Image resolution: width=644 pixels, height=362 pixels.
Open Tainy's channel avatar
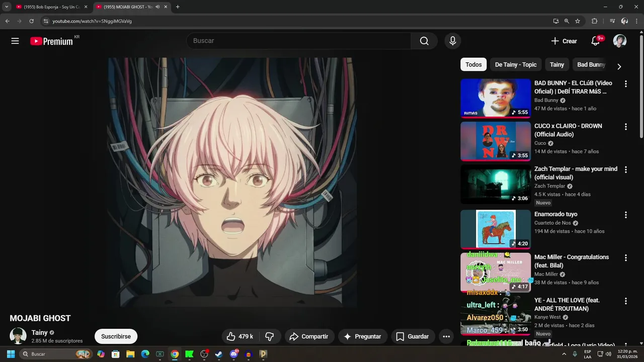tap(18, 336)
